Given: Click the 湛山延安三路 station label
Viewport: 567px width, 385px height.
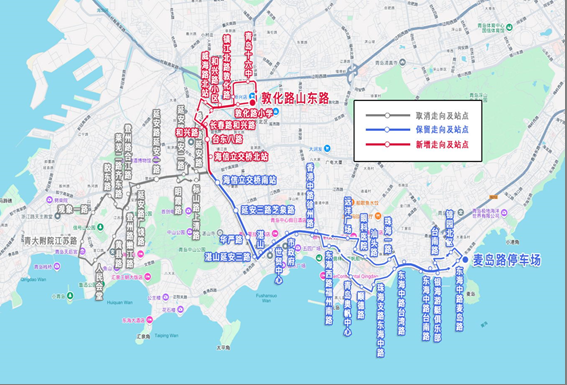Looking at the screenshot, I should pos(228,257).
